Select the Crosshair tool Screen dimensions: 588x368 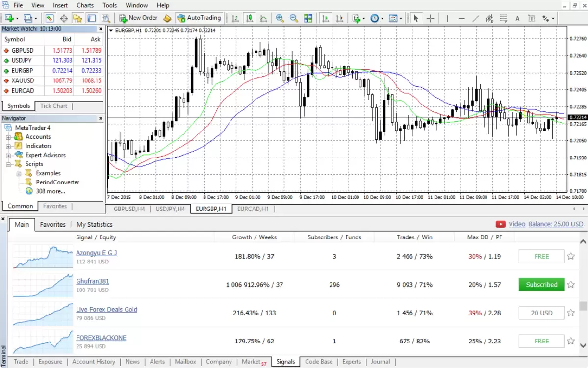pyautogui.click(x=431, y=18)
